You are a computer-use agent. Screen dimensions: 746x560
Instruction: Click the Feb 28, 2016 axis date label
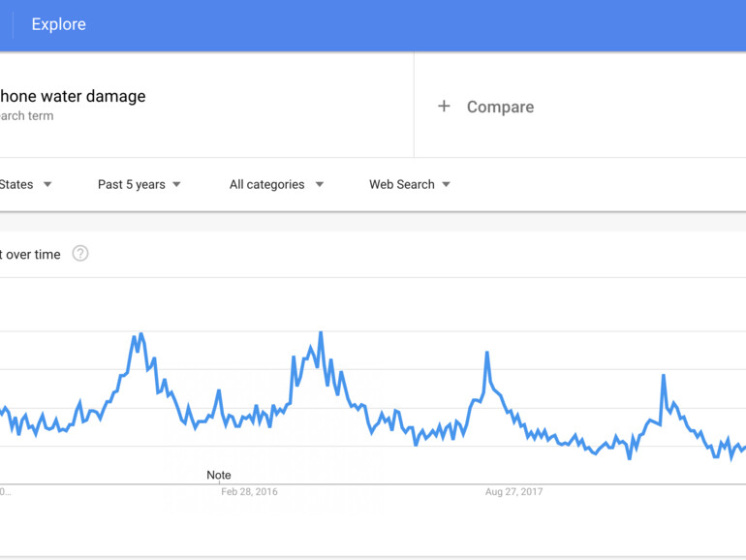pyautogui.click(x=249, y=491)
